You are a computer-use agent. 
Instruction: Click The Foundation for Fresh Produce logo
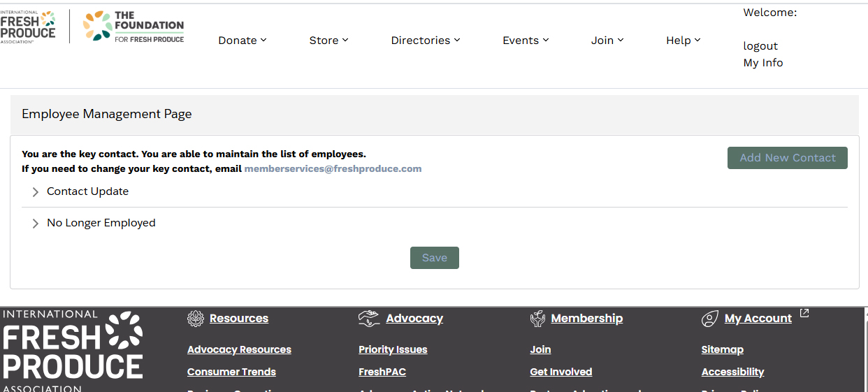(x=133, y=27)
